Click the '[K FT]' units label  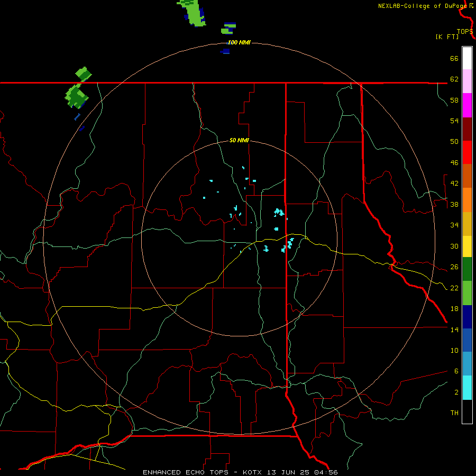pyautogui.click(x=447, y=36)
